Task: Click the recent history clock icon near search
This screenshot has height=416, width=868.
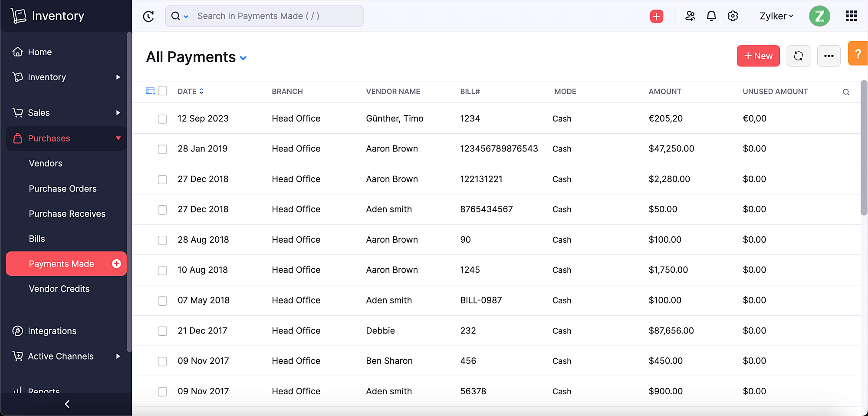Action: click(148, 16)
